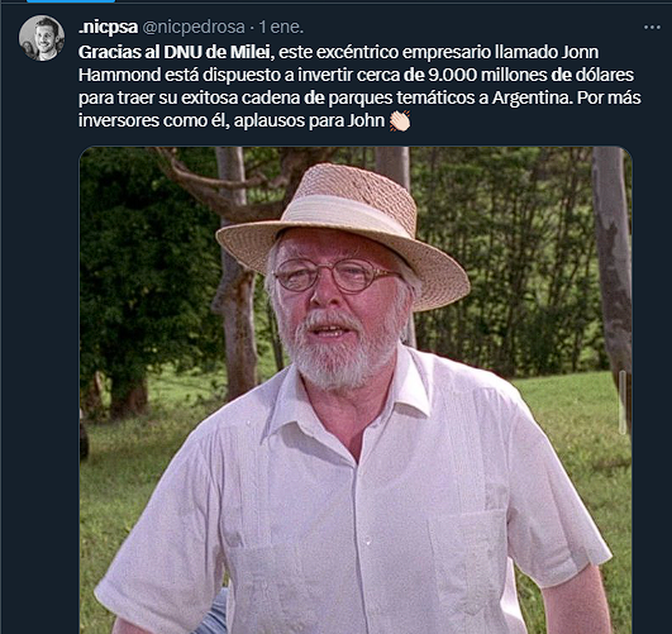
Task: Click '9.000 millones' in the tweet body
Action: [487, 75]
